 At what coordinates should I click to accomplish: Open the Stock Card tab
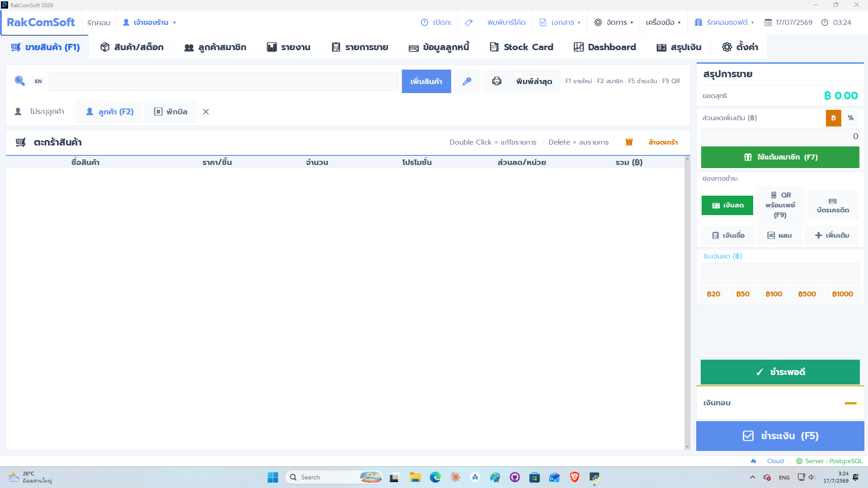[x=521, y=47]
